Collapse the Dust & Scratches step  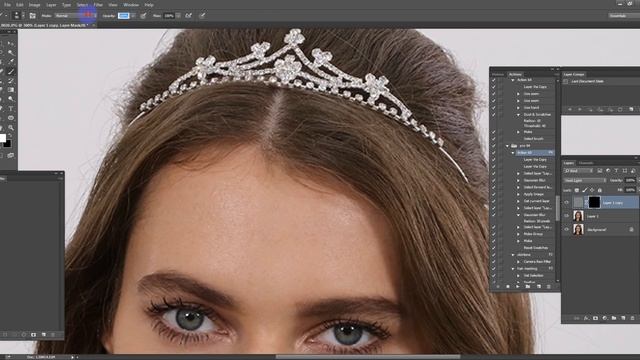pos(518,115)
